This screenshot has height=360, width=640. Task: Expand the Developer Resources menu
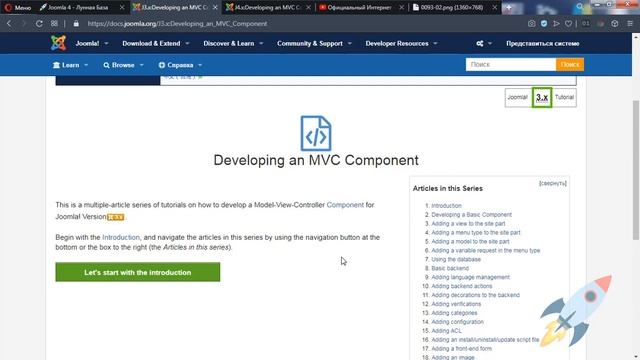click(x=401, y=43)
